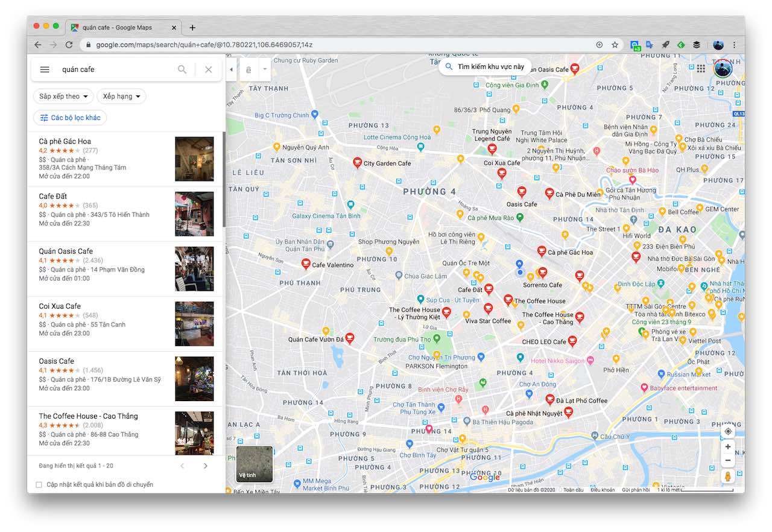The image size is (772, 532).
Task: Select the Street View pegman icon
Action: pos(728,477)
